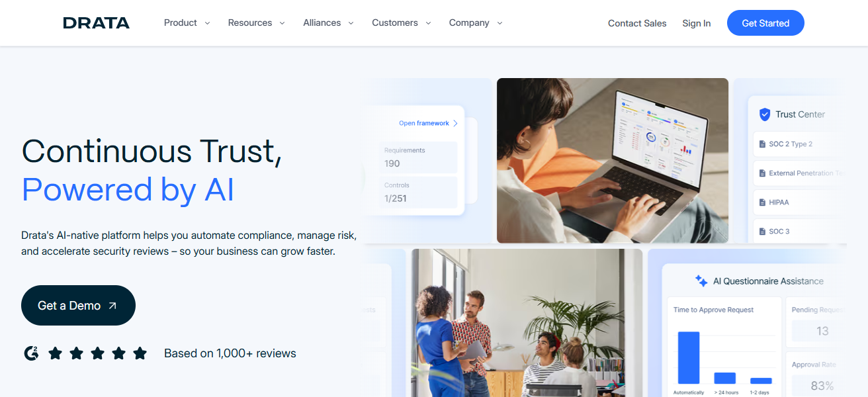Click the laptop user photo thumbnail

click(x=613, y=161)
